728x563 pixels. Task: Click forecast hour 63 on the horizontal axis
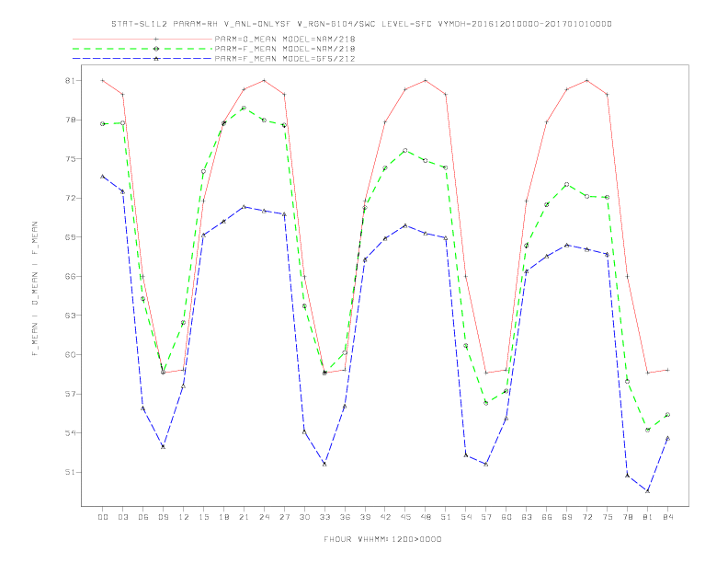[527, 517]
